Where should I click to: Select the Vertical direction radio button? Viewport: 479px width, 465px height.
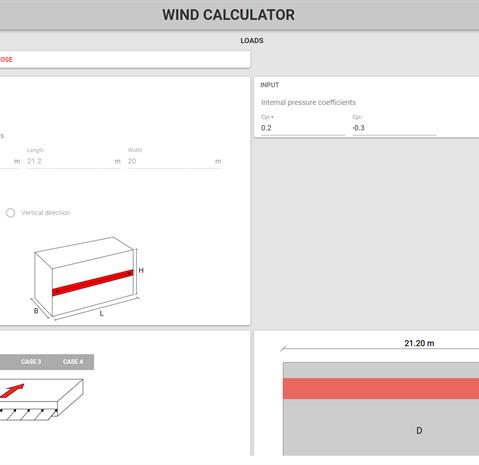tap(10, 213)
